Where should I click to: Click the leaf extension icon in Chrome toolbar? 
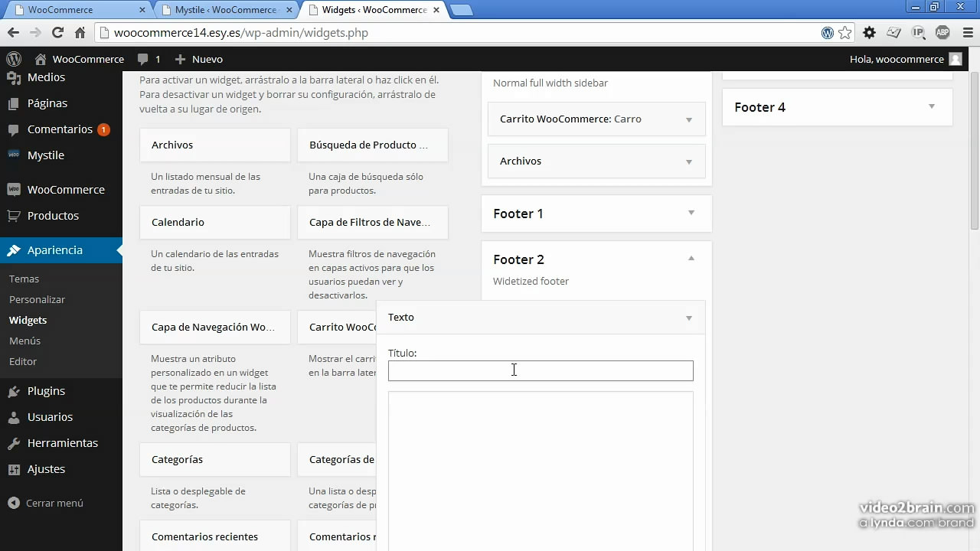[x=894, y=33]
